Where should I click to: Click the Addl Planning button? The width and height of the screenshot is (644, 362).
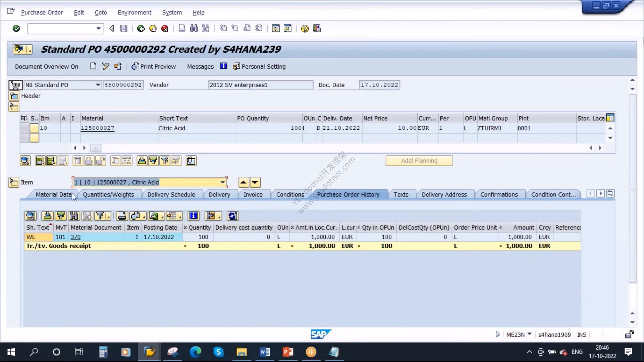(419, 161)
